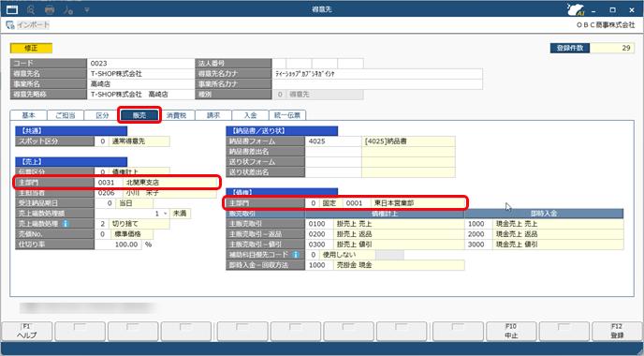Click the 送り状差出名 empty field
The image size is (644, 356).
[333, 172]
